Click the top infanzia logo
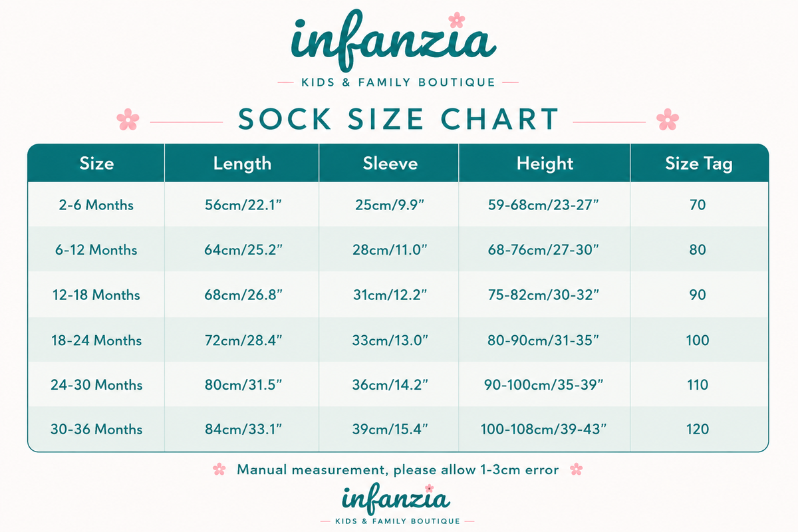This screenshot has width=798, height=532. 394,41
